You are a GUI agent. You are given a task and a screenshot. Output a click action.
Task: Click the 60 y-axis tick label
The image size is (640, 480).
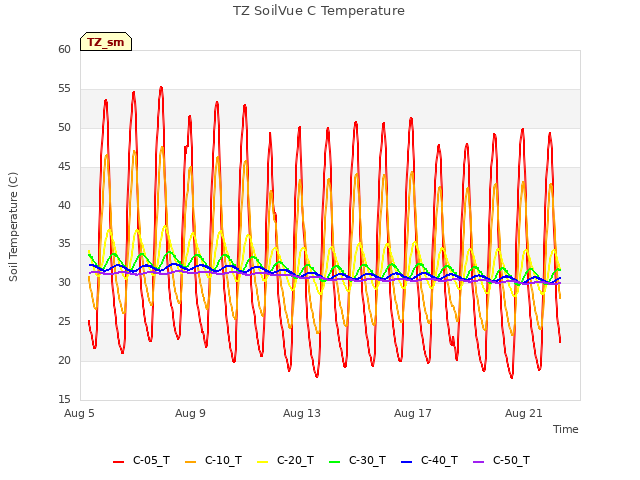coord(64,49)
